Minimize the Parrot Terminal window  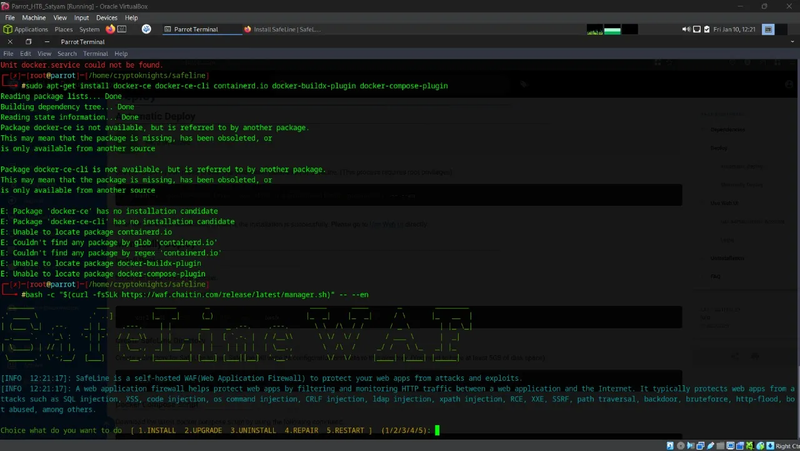[47, 42]
